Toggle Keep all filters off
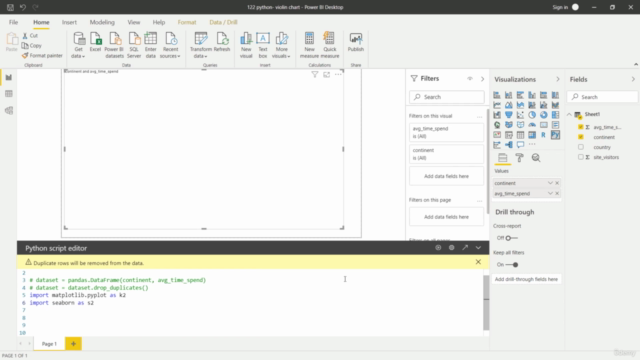Viewport: 640px width, 360px height. pyautogui.click(x=512, y=264)
